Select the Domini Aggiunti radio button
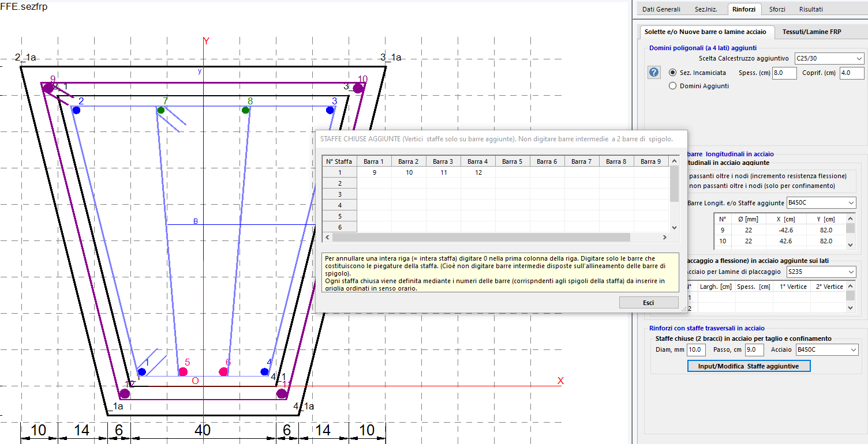This screenshot has width=868, height=444. pos(672,86)
